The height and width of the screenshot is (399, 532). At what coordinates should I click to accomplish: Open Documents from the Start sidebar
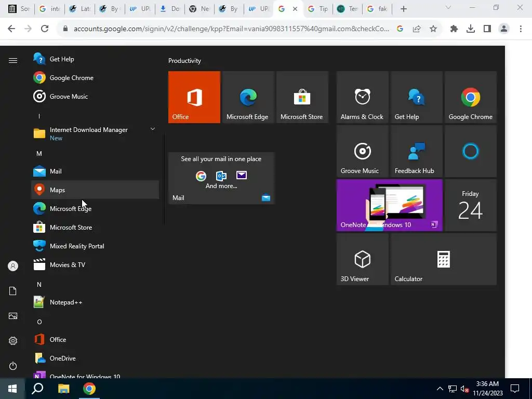tap(13, 291)
